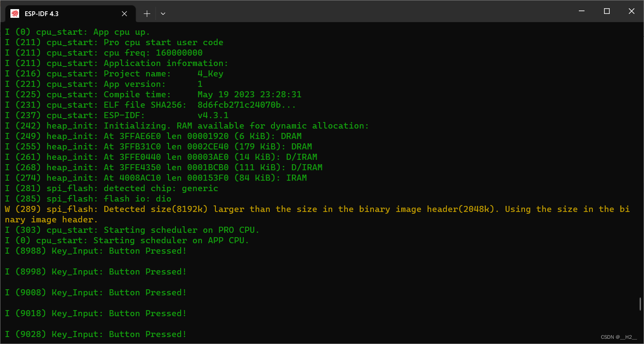Click the '(9028) Key_Input: Button Pressed!' line
This screenshot has height=344, width=644.
[96, 334]
